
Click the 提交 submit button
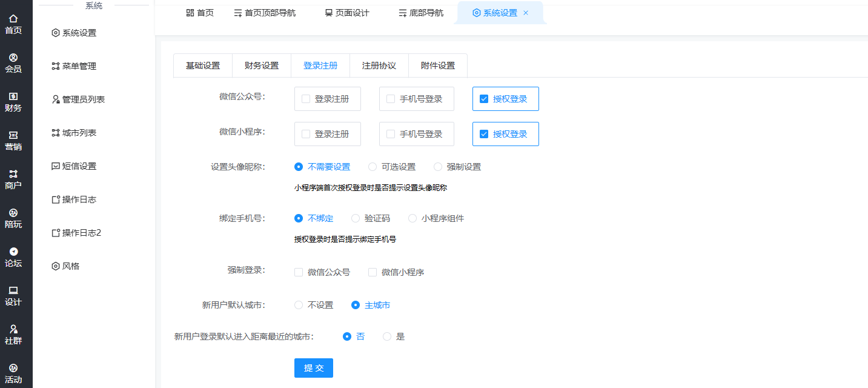pyautogui.click(x=314, y=368)
